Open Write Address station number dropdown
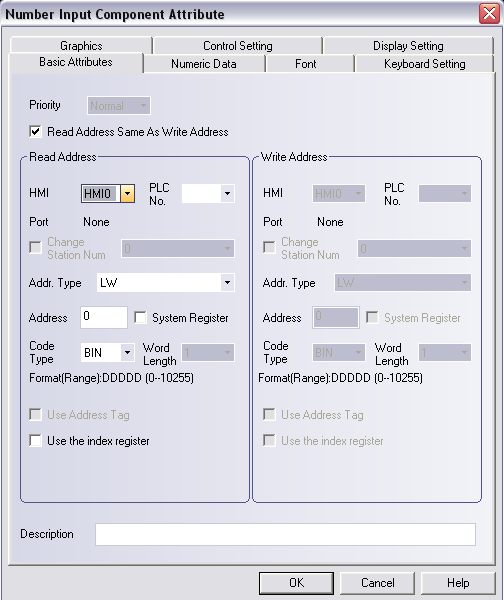Image resolution: width=504 pixels, height=600 pixels. pyautogui.click(x=414, y=248)
